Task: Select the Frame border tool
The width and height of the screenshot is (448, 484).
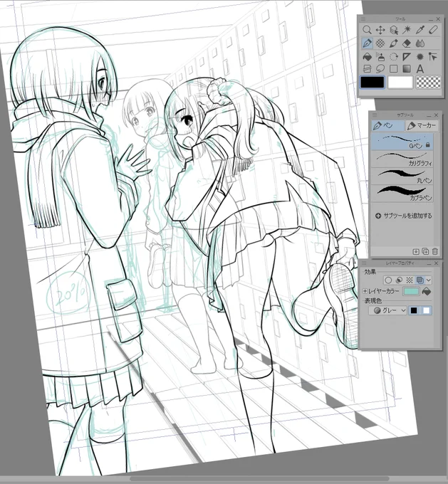Action: [x=367, y=68]
